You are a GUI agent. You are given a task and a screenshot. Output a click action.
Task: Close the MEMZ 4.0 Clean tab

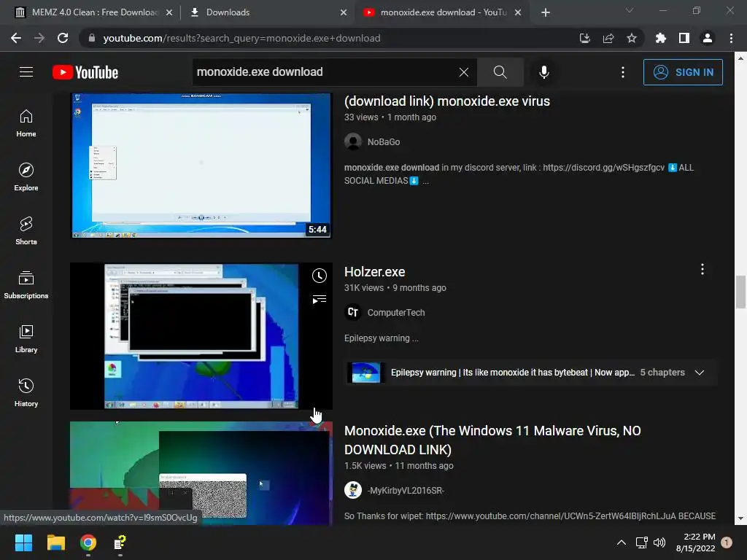pyautogui.click(x=169, y=12)
